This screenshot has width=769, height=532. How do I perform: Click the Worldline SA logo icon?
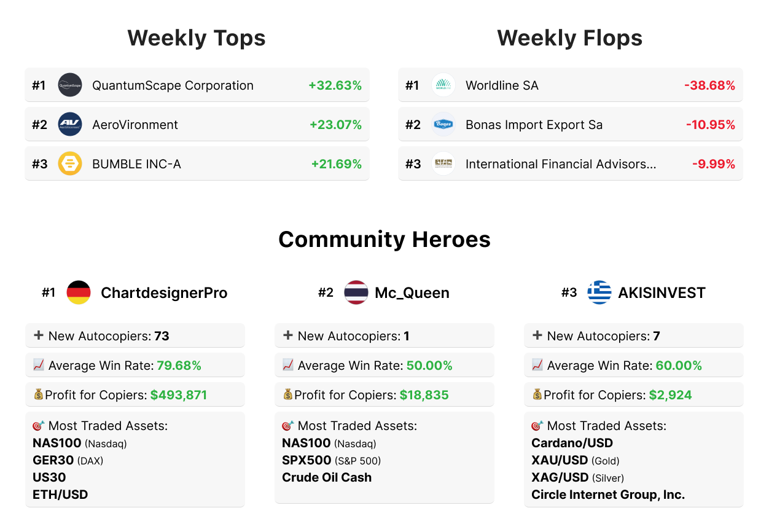coord(443,85)
